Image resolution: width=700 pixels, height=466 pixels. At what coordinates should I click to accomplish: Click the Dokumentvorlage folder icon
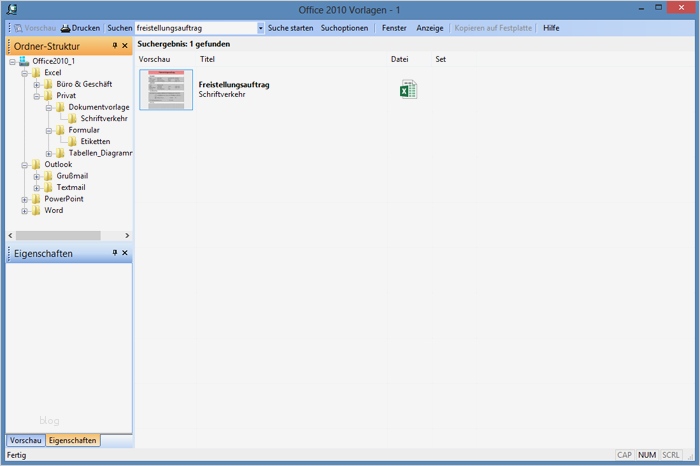pyautogui.click(x=60, y=107)
